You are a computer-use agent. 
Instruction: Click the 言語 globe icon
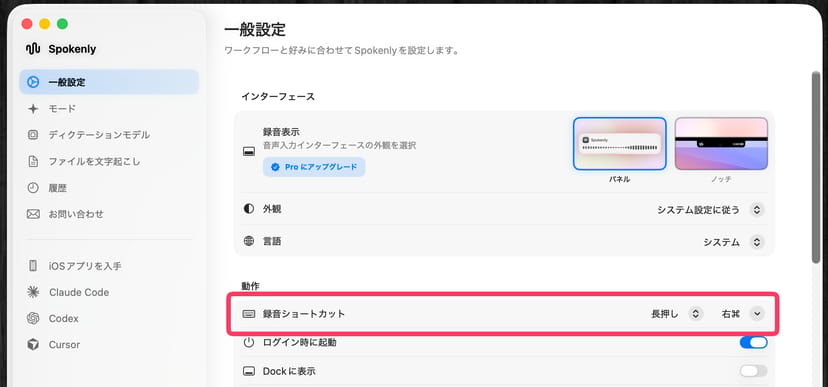coord(249,241)
